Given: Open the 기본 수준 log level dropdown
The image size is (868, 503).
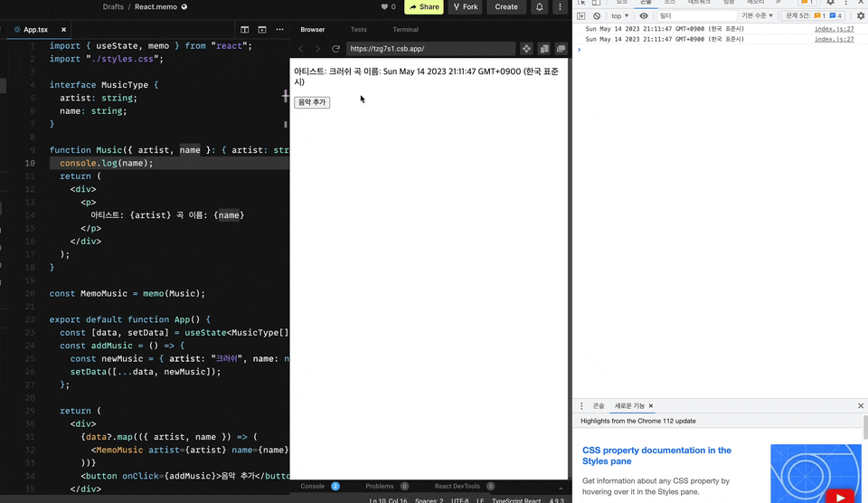Looking at the screenshot, I should 757,16.
